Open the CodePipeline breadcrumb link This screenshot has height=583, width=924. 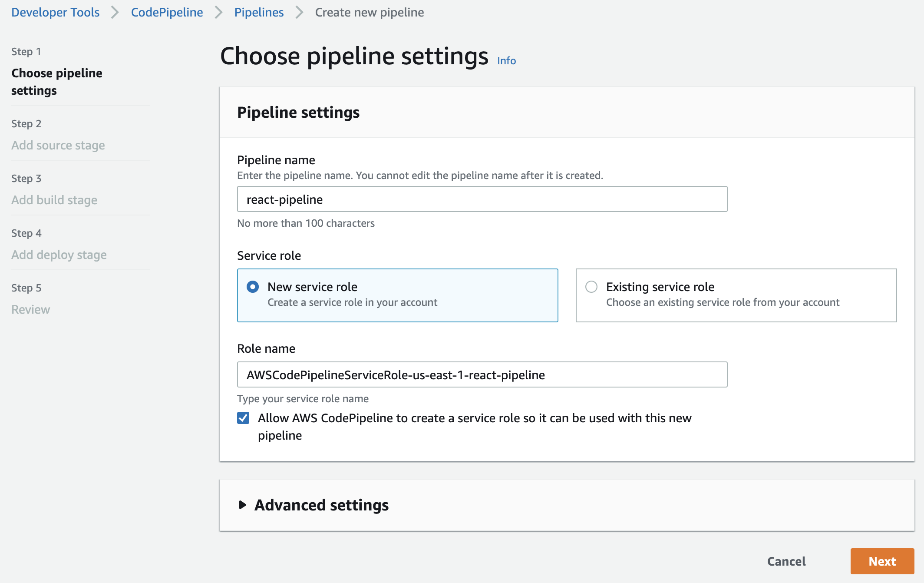point(166,12)
